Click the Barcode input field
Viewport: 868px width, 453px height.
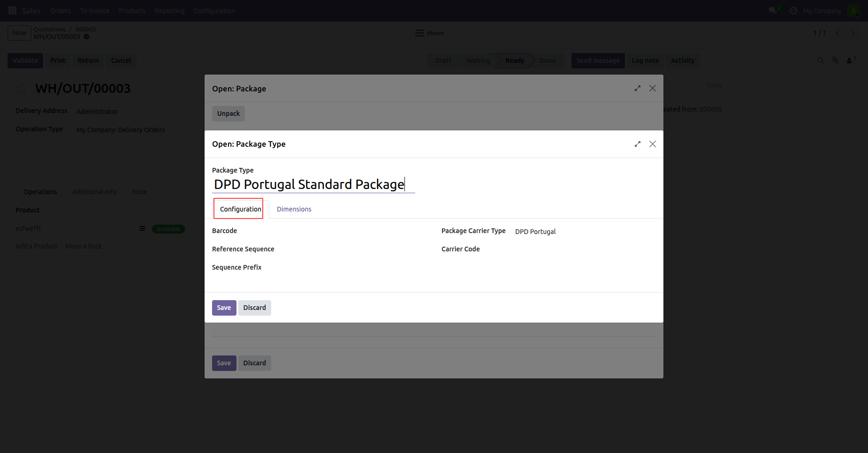(x=356, y=231)
